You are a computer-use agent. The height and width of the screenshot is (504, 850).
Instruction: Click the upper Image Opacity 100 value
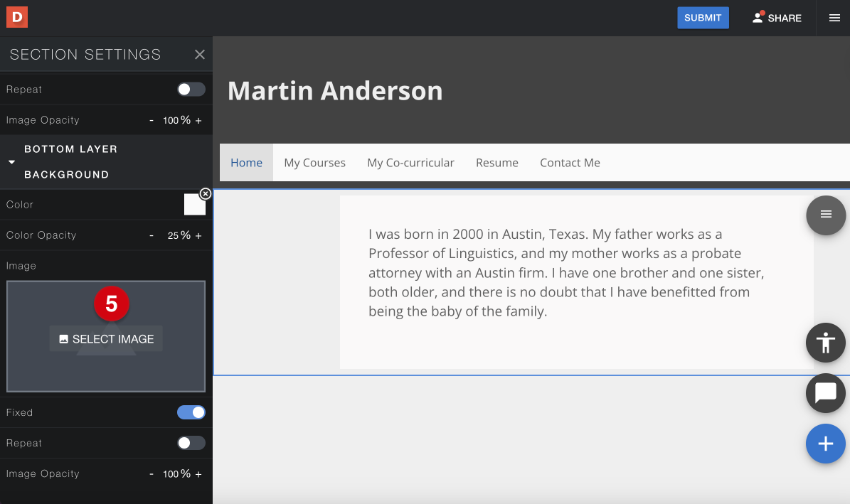pos(171,120)
